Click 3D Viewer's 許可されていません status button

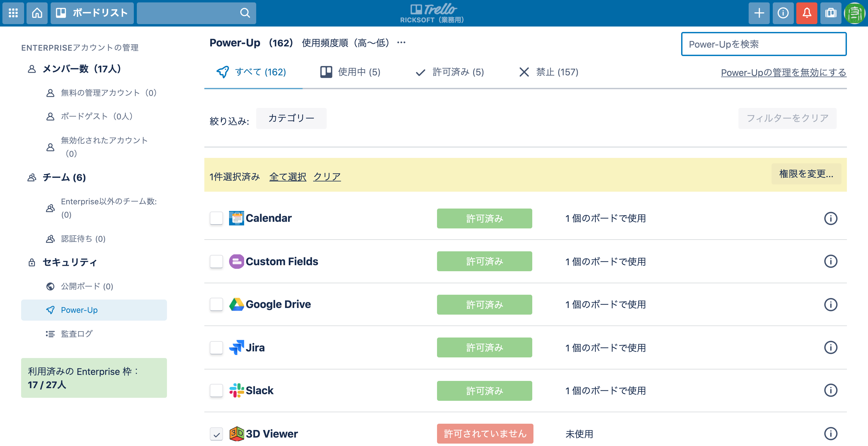point(485,434)
